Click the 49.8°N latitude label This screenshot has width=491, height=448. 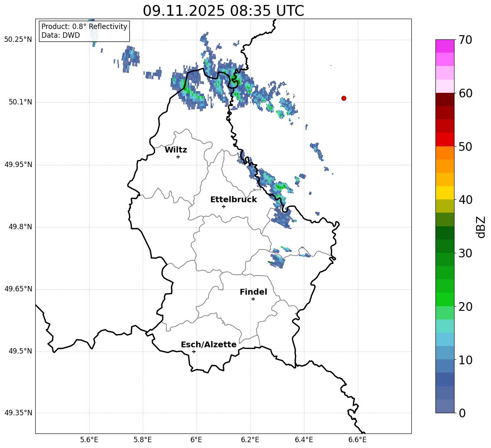(x=20, y=227)
